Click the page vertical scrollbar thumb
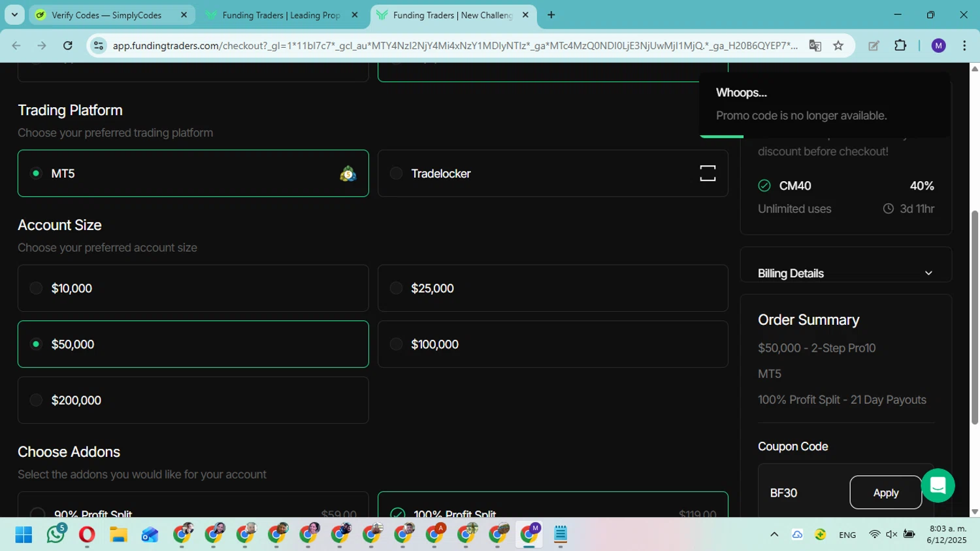This screenshot has width=980, height=551. tap(974, 317)
